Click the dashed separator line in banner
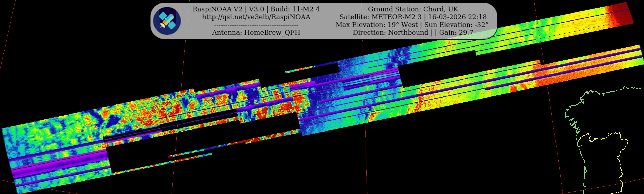Image resolution: width=644 pixels, height=194 pixels. 256,25
